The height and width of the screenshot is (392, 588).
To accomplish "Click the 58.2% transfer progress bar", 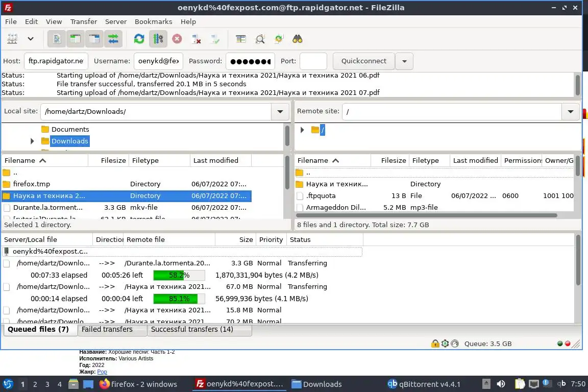I will coord(179,275).
